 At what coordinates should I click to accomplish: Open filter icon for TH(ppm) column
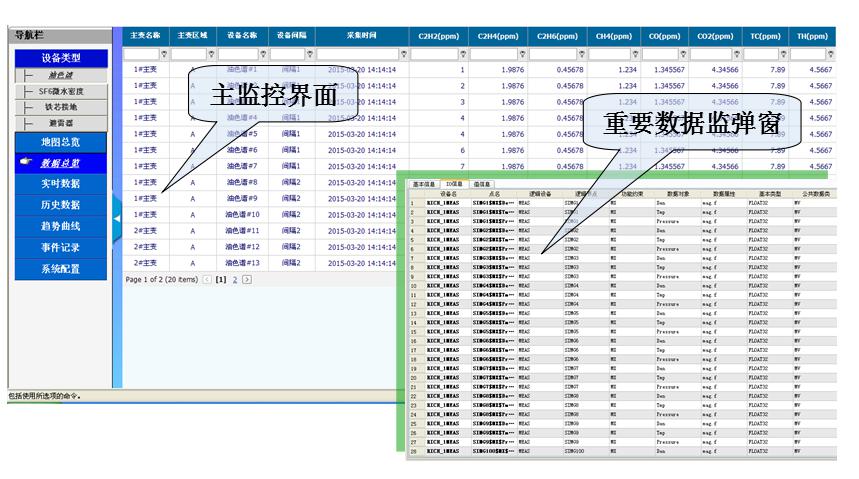831,54
